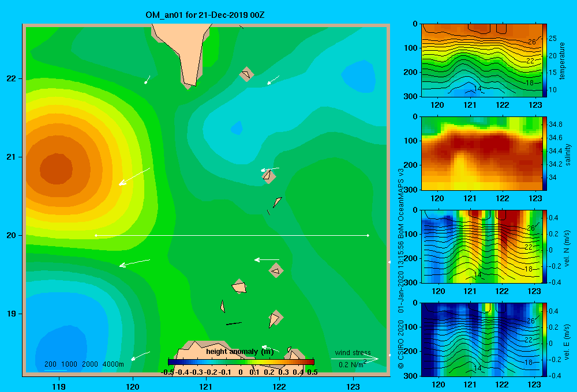Click the '200 1000 2000 4000m' depth legend
577x392 pixels.
point(84,364)
